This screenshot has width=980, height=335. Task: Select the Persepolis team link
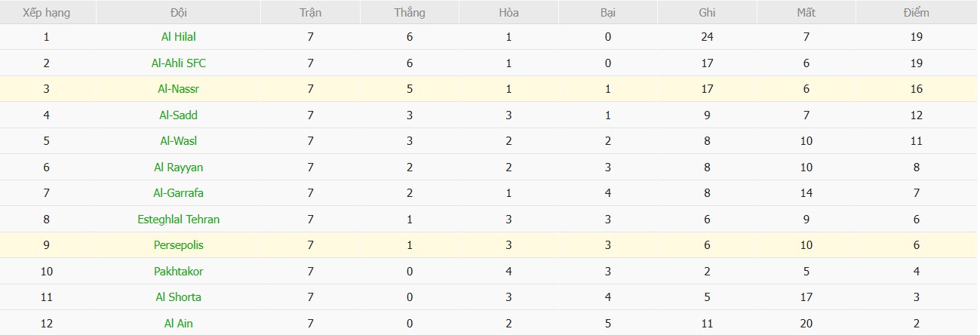click(x=179, y=245)
